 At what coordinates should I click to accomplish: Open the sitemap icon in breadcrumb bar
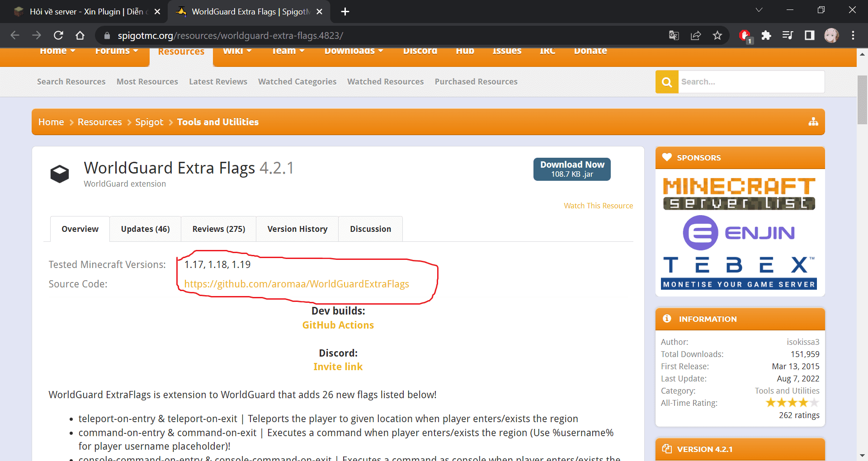(x=813, y=122)
